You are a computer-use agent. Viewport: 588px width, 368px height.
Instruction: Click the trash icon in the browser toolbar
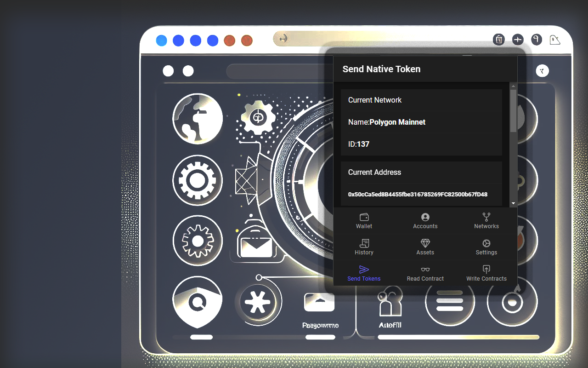pyautogui.click(x=499, y=40)
